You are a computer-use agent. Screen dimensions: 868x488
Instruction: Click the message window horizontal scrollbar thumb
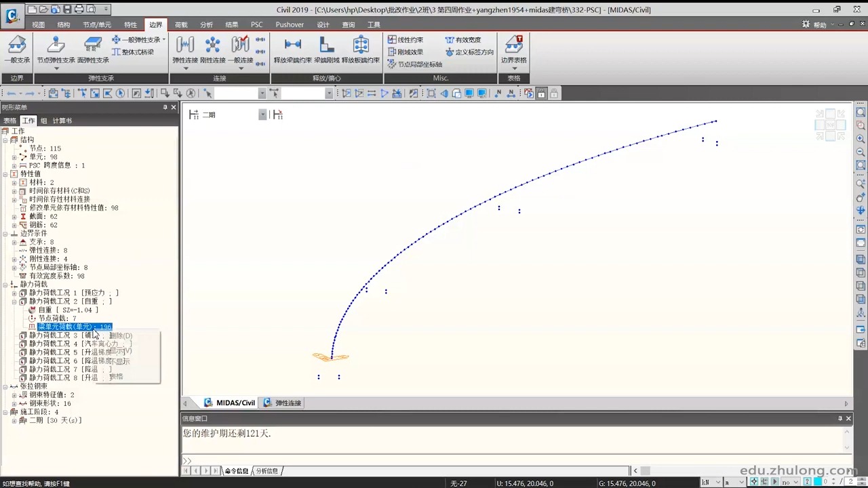click(645, 471)
